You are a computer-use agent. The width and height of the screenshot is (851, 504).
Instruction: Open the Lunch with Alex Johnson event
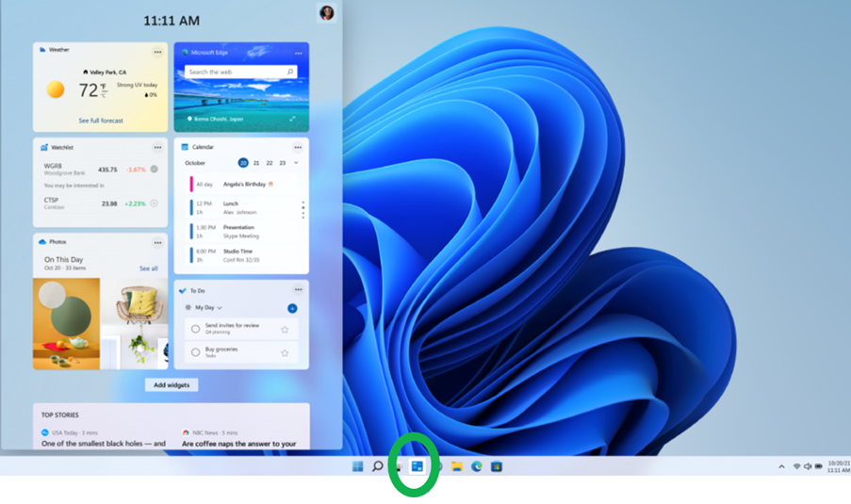pyautogui.click(x=242, y=208)
